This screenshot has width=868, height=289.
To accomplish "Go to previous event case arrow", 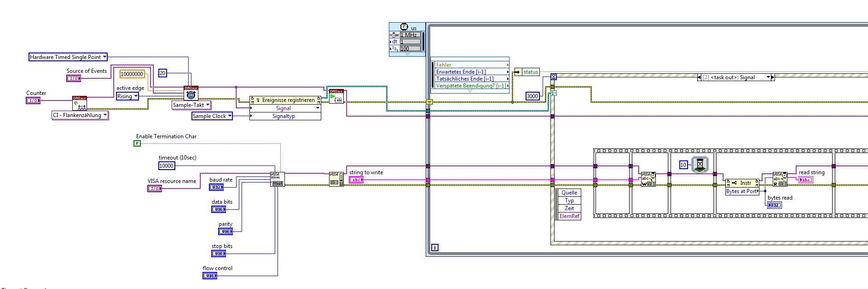I will pyautogui.click(x=700, y=77).
